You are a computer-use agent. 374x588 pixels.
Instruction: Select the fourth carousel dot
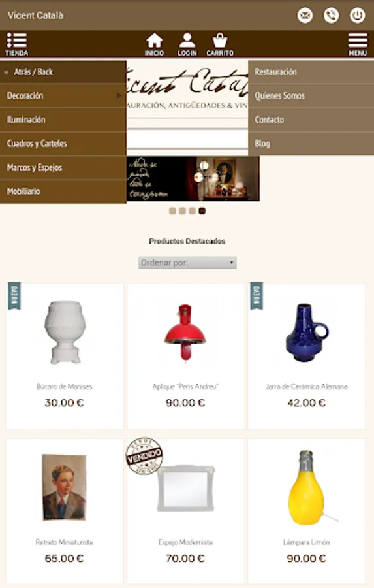pos(202,211)
